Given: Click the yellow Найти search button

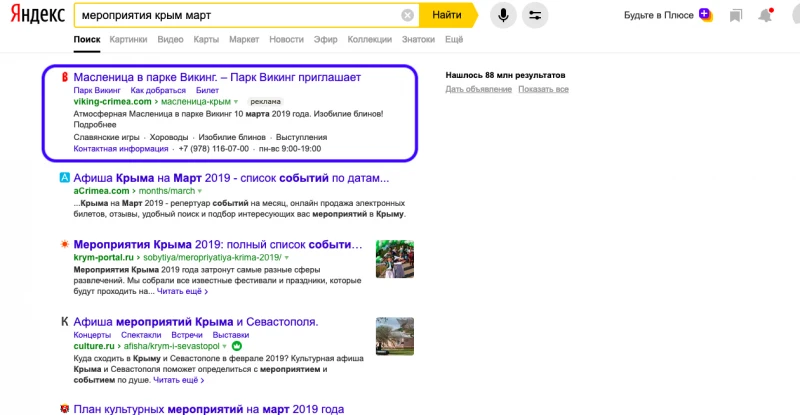Looking at the screenshot, I should 448,15.
